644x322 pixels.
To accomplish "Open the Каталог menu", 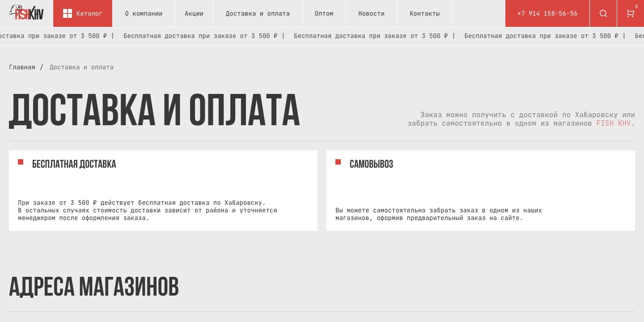I will [x=83, y=13].
